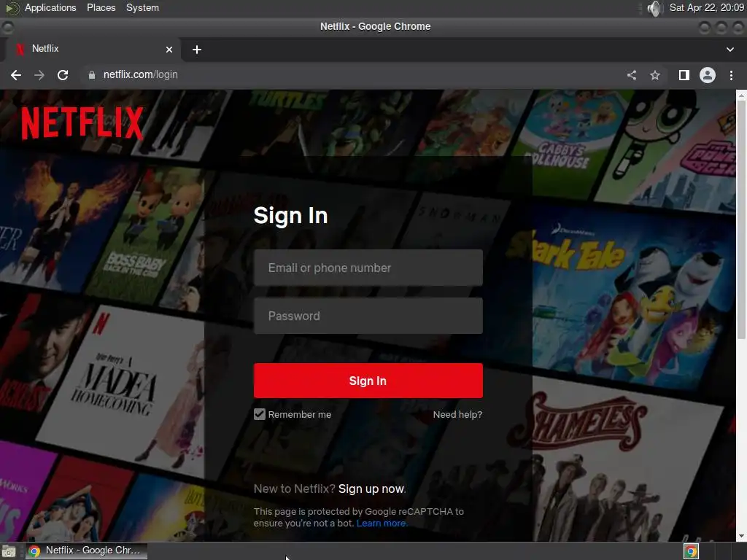Viewport: 747px width, 560px height.
Task: Focus the Password field
Action: click(368, 316)
